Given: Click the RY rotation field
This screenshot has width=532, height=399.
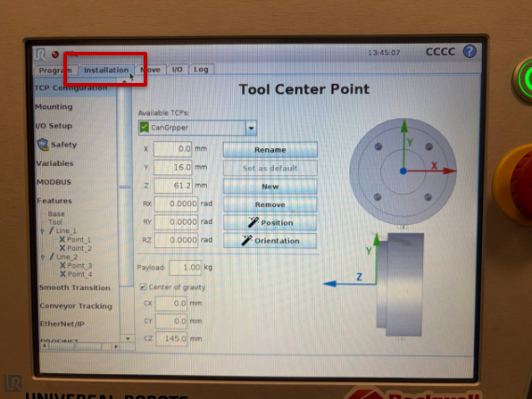Looking at the screenshot, I should (176, 222).
